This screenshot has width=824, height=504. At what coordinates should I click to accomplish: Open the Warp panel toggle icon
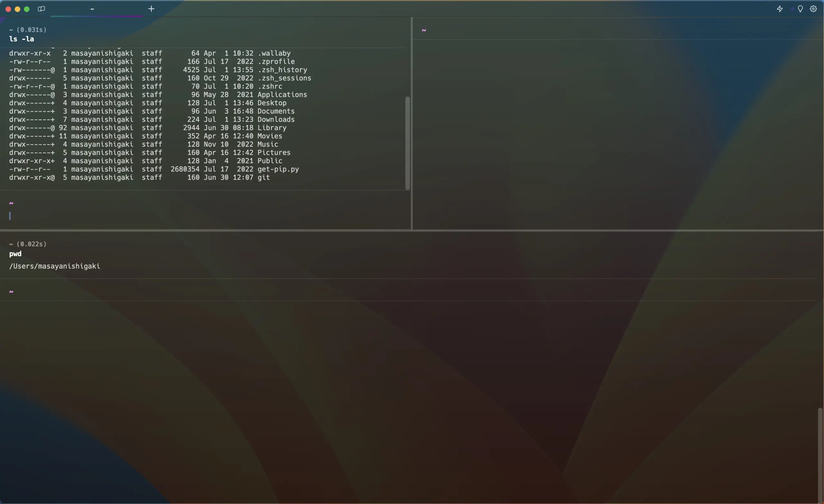(41, 9)
